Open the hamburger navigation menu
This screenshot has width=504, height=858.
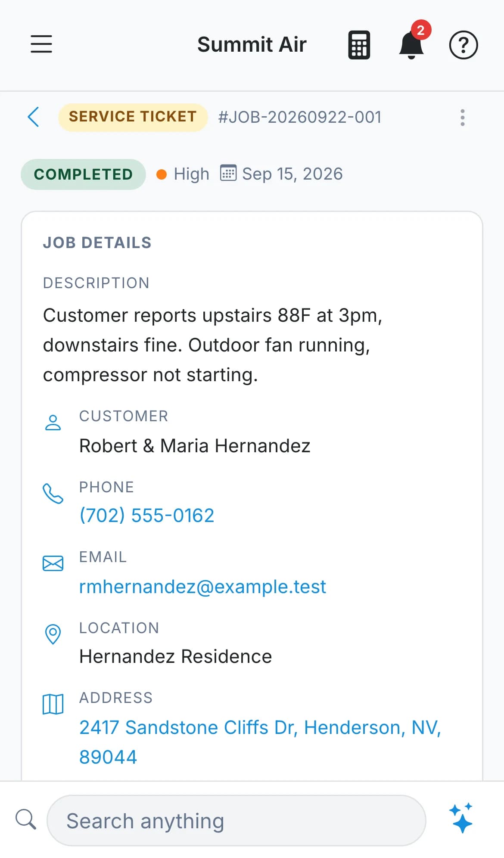click(41, 44)
